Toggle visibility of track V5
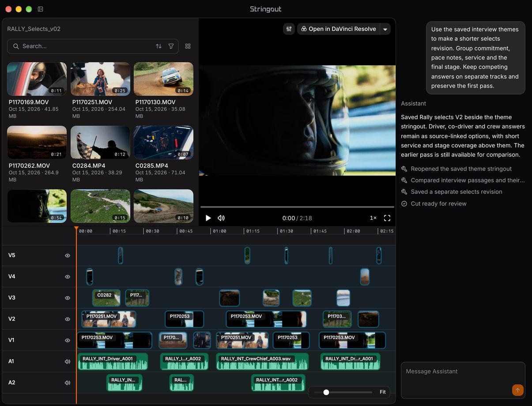The height and width of the screenshot is (406, 532). [x=68, y=256]
